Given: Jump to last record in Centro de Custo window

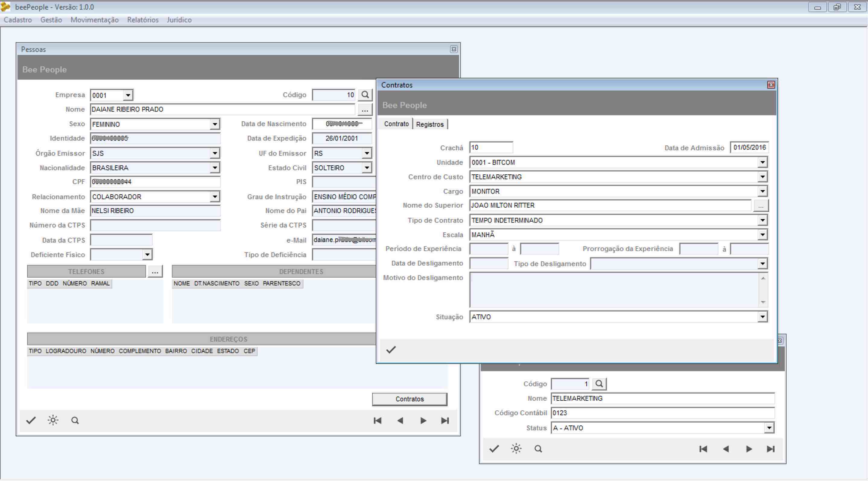Looking at the screenshot, I should click(x=771, y=449).
